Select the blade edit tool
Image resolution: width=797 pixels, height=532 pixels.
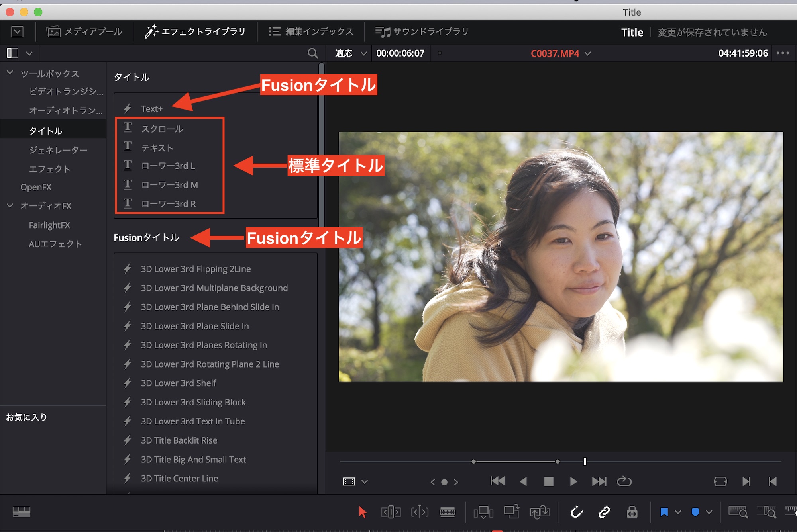coord(447,512)
